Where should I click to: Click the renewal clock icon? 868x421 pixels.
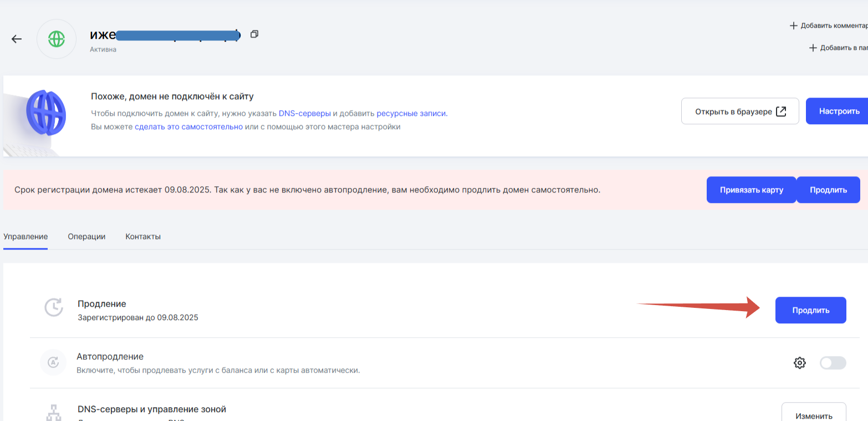click(x=54, y=307)
